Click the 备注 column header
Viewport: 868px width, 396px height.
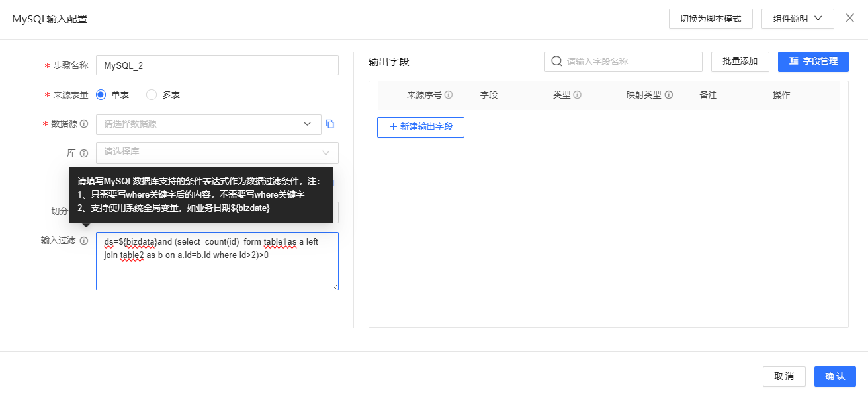coord(708,95)
